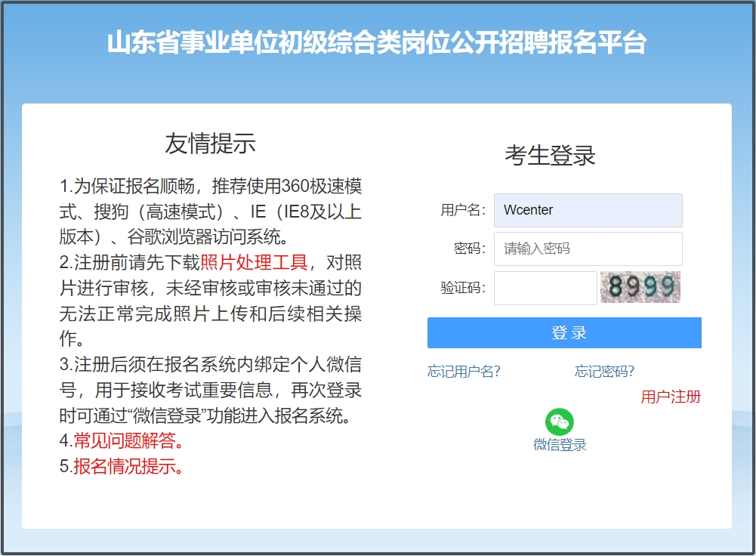
Task: Click the 验证码: label
Action: tap(463, 288)
